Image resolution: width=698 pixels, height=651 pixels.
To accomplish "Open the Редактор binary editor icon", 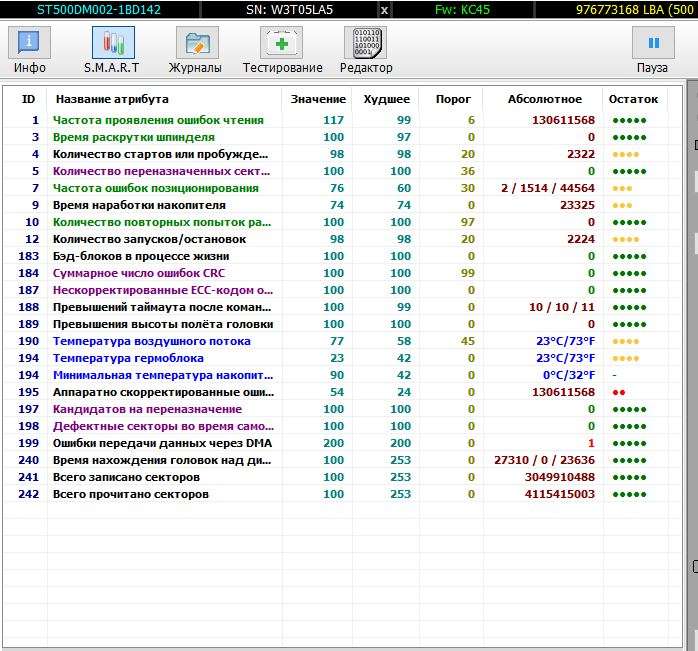I will 365,43.
